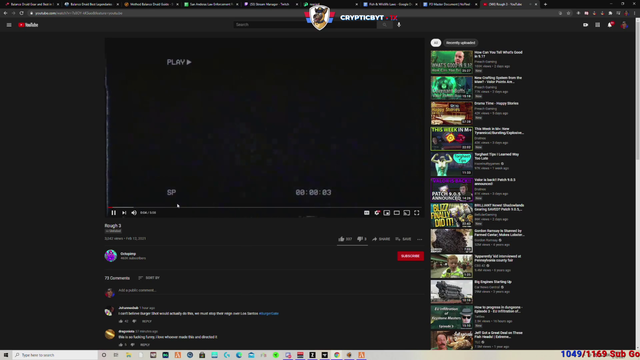Subscribe to the channel

click(410, 256)
